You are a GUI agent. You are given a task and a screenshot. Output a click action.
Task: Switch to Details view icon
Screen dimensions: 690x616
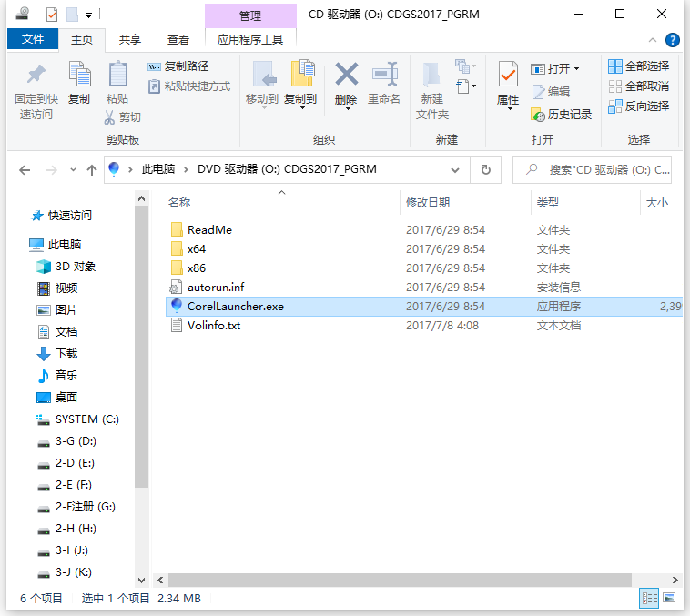pos(649,598)
